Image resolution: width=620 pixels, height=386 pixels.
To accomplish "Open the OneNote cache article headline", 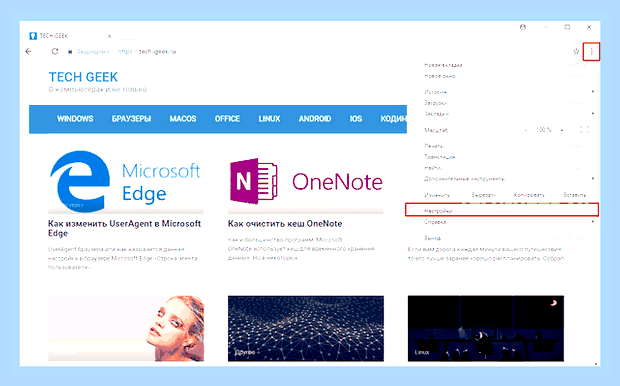I will [x=285, y=224].
